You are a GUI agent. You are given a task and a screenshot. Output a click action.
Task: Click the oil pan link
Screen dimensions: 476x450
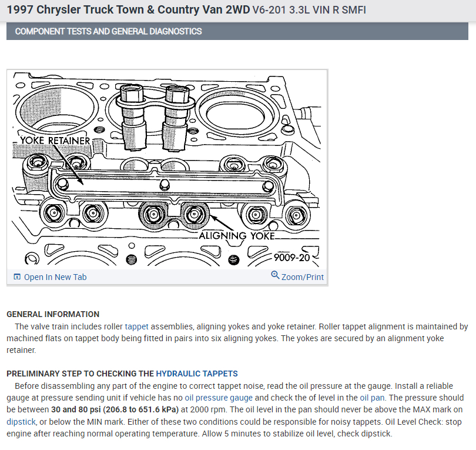(372, 398)
